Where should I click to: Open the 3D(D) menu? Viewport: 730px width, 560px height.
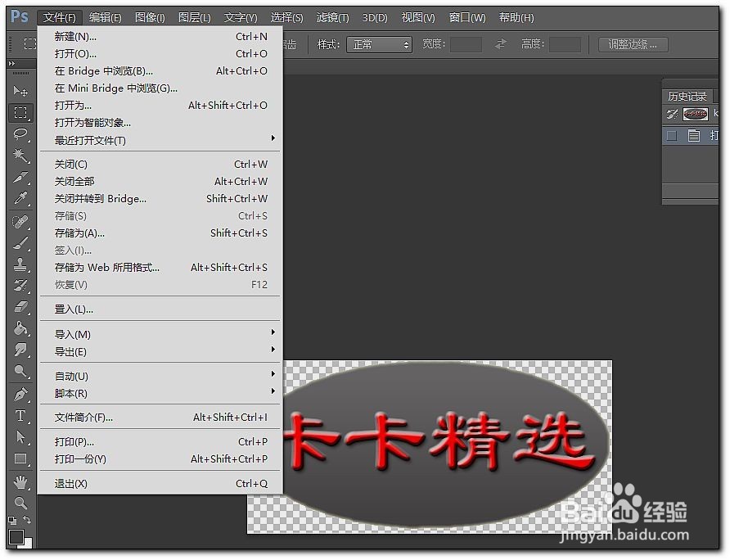click(375, 18)
